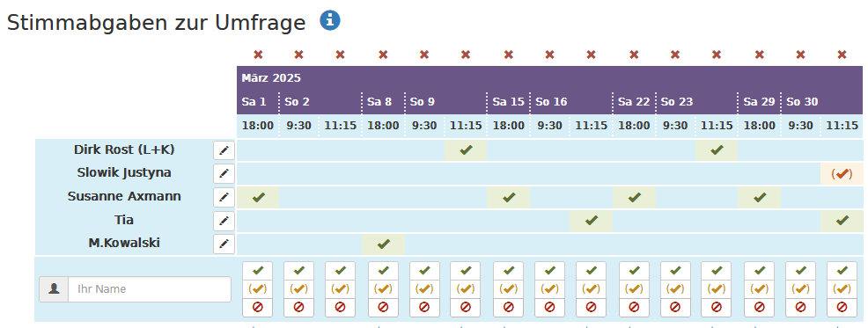Select yes vote for So 16 9:30
The height and width of the screenshot is (328, 868).
tap(549, 271)
